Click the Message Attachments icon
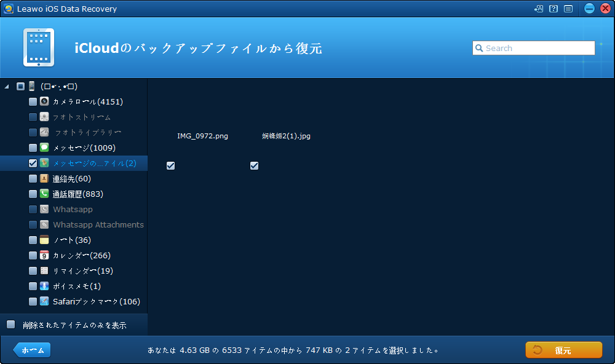615x364 pixels. 44,162
